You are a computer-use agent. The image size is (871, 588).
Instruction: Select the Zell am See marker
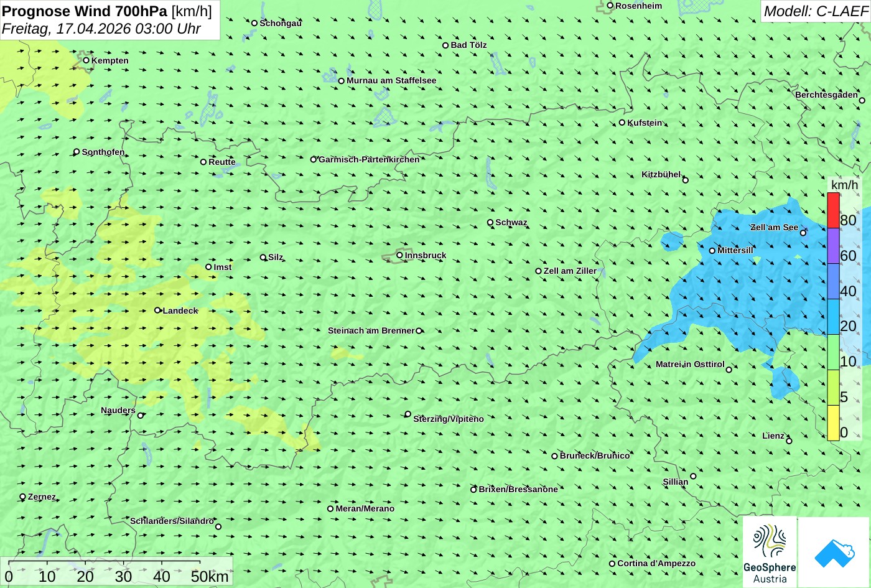tap(803, 233)
